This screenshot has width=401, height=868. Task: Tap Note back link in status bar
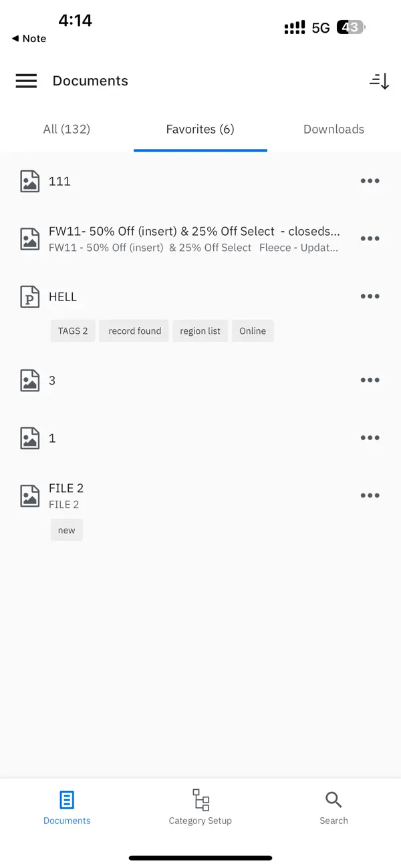(28, 38)
